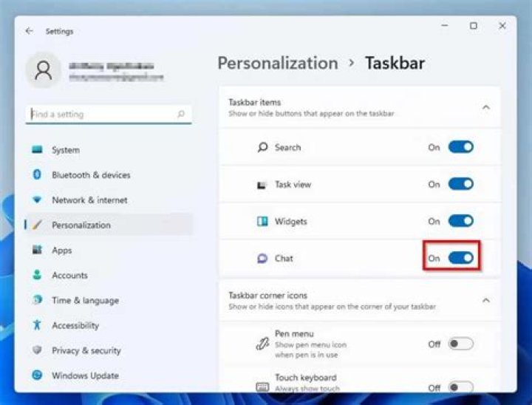Click the Search magnifier icon in Taskbar items
The height and width of the screenshot is (405, 532).
click(262, 147)
